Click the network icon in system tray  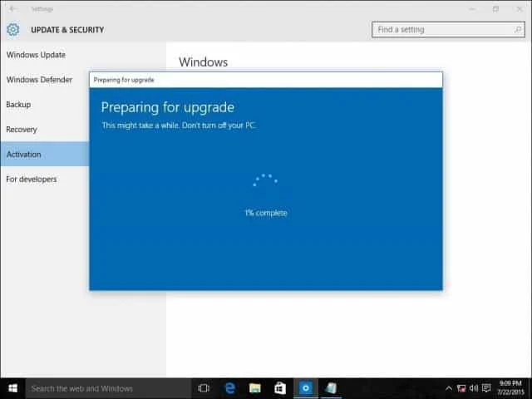(x=461, y=388)
